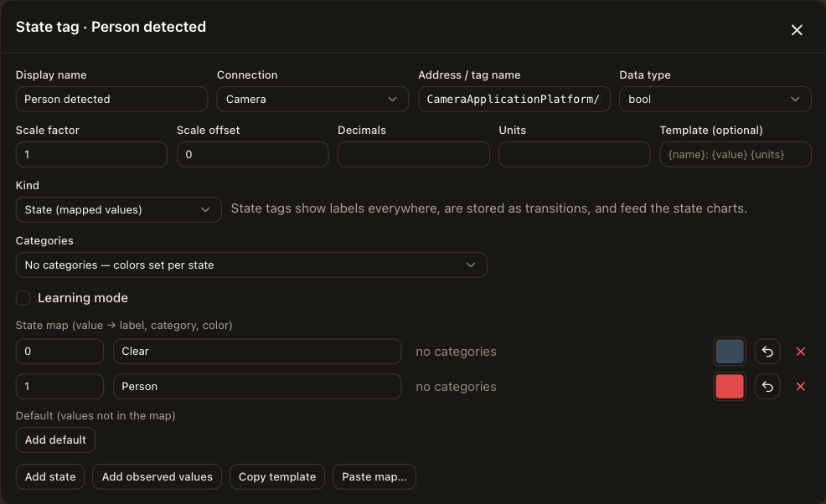The width and height of the screenshot is (826, 504).
Task: Click the Learning mode label text
Action: click(83, 298)
